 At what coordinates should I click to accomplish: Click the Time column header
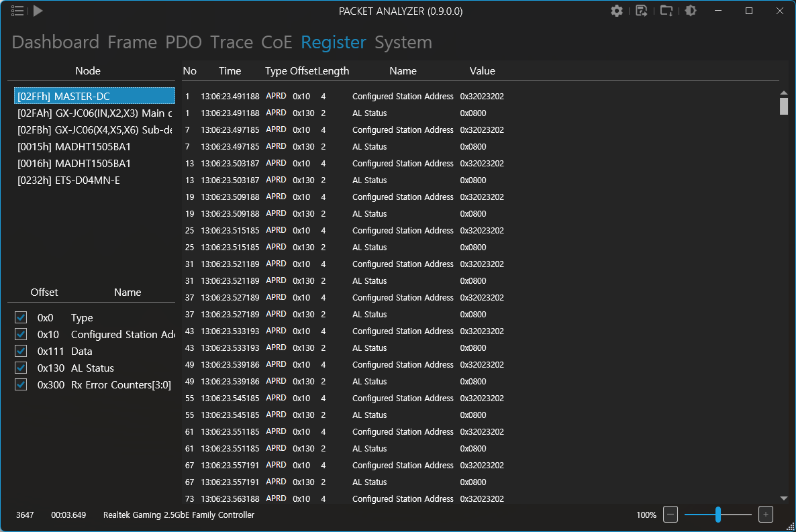click(230, 71)
